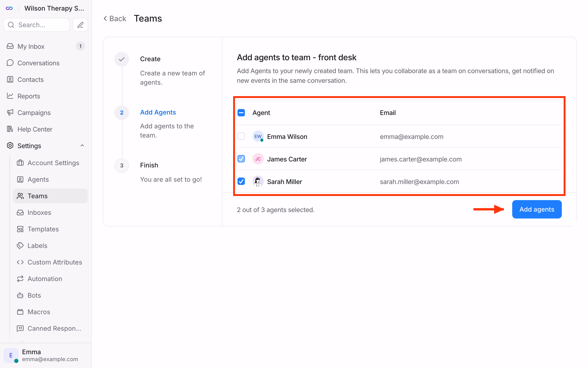Select Teams in settings menu
Viewport: 588px width, 368px height.
tap(50, 196)
